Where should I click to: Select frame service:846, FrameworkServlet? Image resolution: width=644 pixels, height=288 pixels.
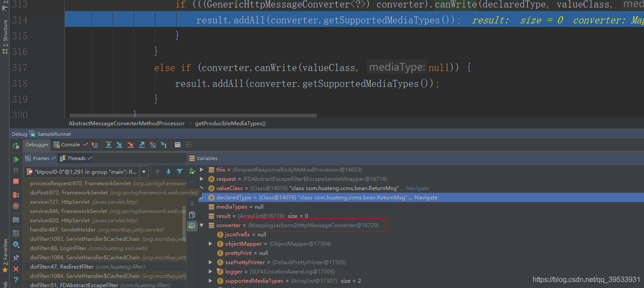pyautogui.click(x=105, y=211)
